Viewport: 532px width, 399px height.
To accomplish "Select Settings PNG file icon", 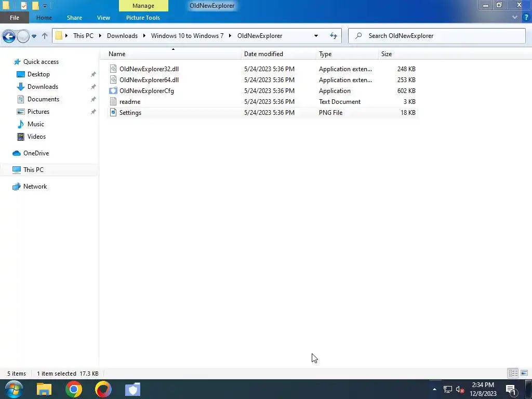I will [113, 112].
